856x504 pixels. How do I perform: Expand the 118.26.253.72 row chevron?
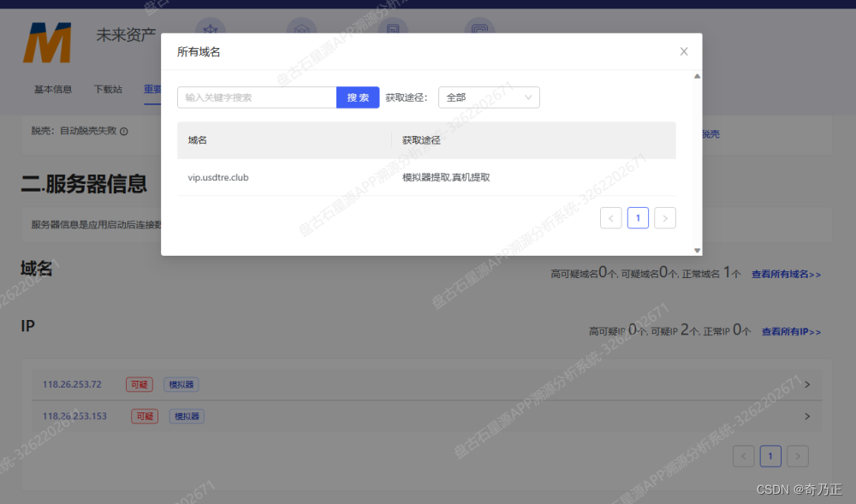(807, 384)
